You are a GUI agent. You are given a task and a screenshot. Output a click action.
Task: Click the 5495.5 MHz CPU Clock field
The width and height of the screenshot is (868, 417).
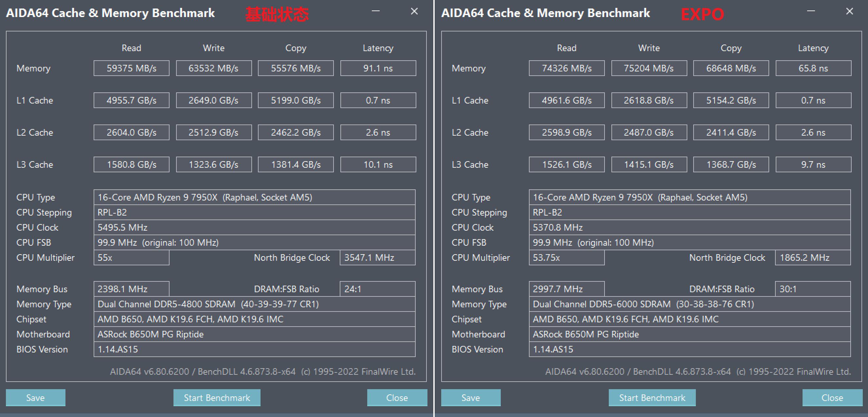click(254, 228)
